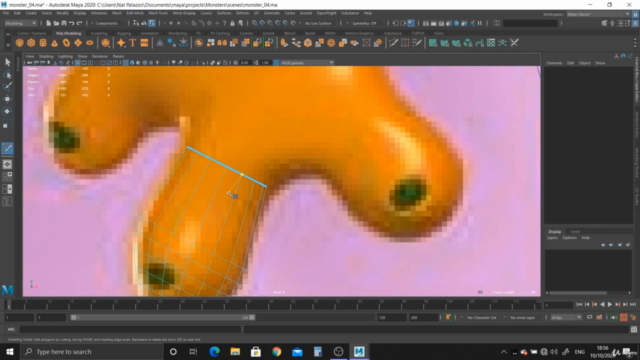The image size is (640, 360).
Task: Click the Open Scene folder icon
Action: coord(56,23)
